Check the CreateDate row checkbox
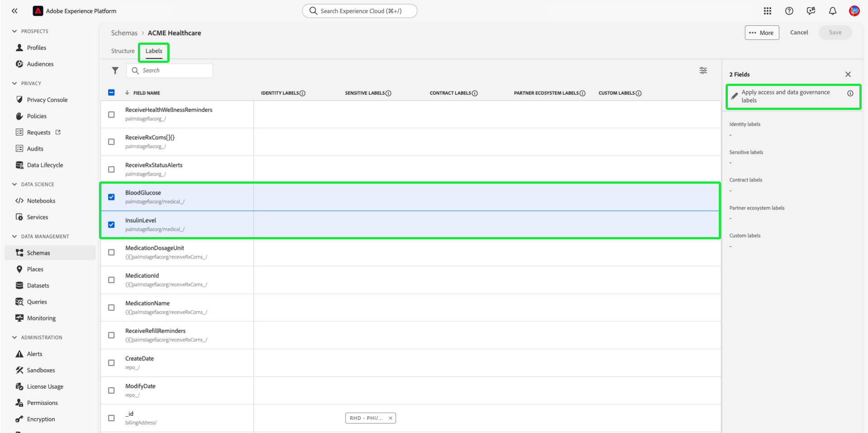 pos(111,363)
